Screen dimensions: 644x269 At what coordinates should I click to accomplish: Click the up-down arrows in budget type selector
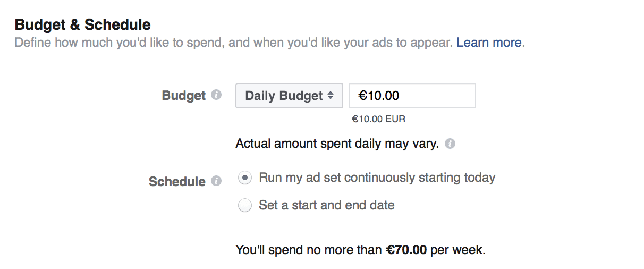coord(331,96)
